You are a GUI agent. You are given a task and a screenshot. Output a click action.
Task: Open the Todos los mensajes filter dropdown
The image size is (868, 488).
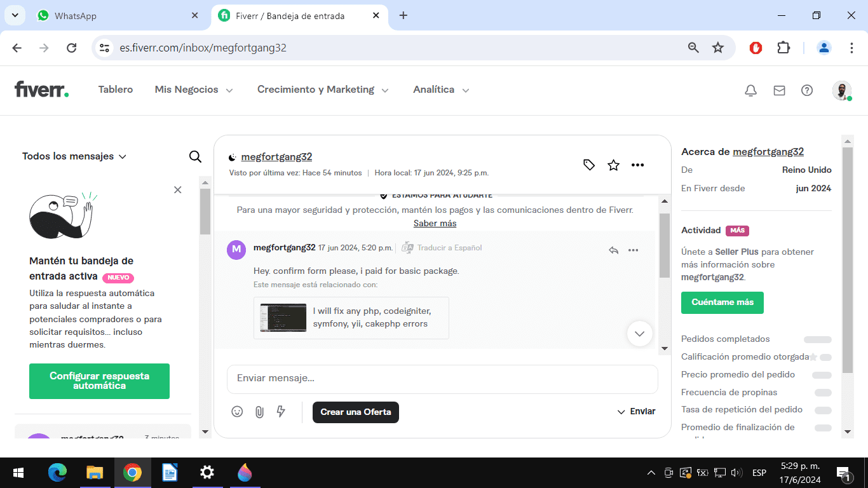coord(74,156)
